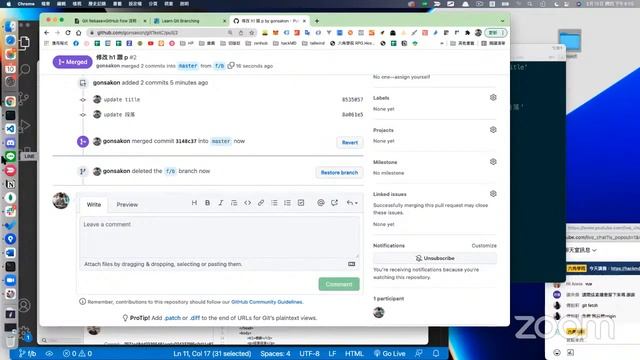Open a new Chrome tab
Image resolution: width=640 pixels, height=360 pixels.
[x=317, y=21]
